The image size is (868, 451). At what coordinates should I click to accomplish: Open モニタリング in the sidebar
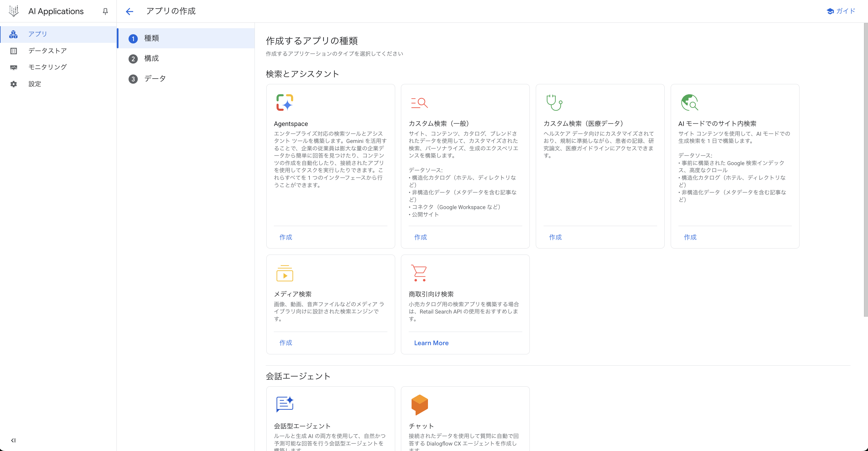click(x=47, y=67)
